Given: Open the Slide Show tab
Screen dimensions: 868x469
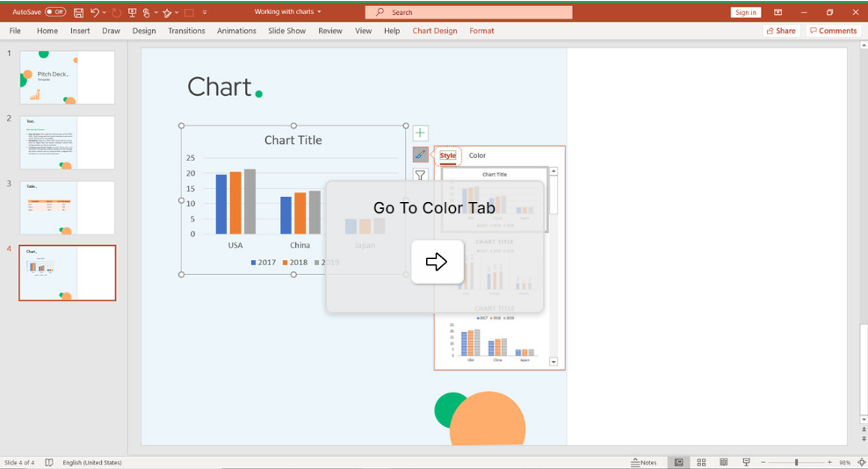Looking at the screenshot, I should point(286,31).
